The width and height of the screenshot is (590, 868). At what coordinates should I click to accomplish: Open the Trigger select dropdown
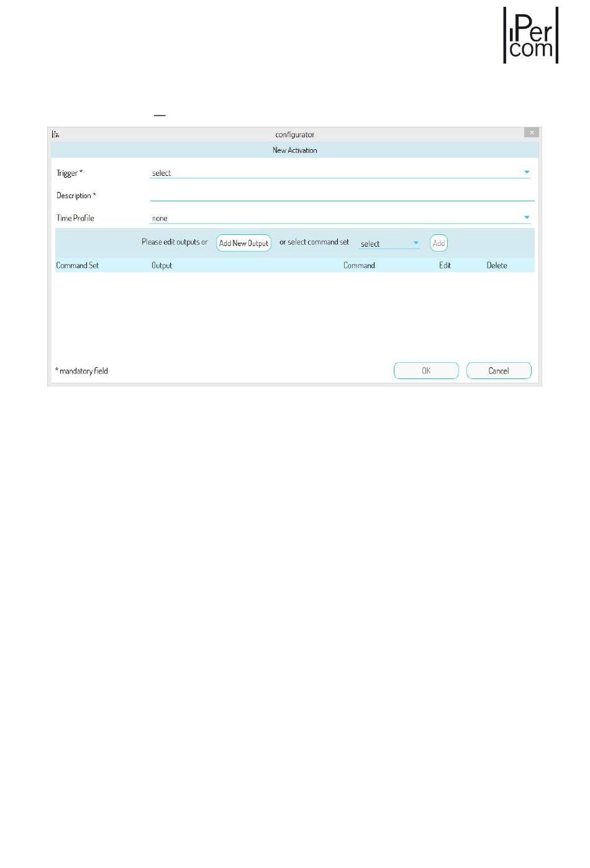coord(340,173)
